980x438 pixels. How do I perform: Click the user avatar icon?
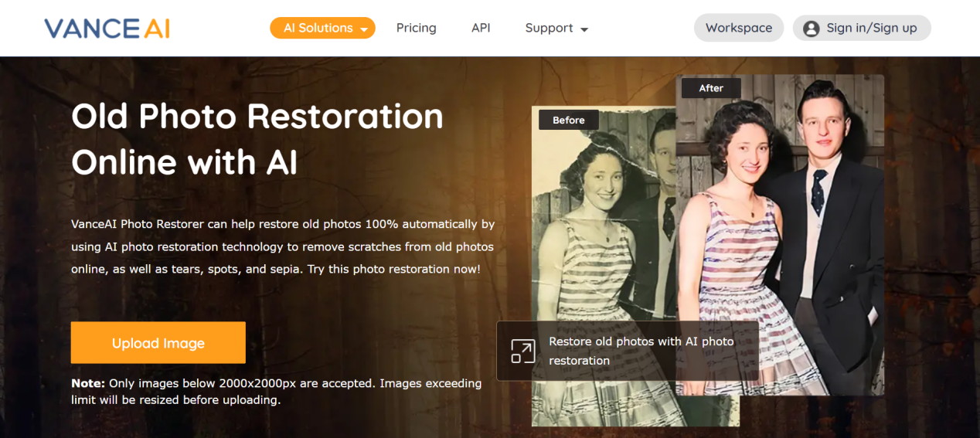coord(811,29)
